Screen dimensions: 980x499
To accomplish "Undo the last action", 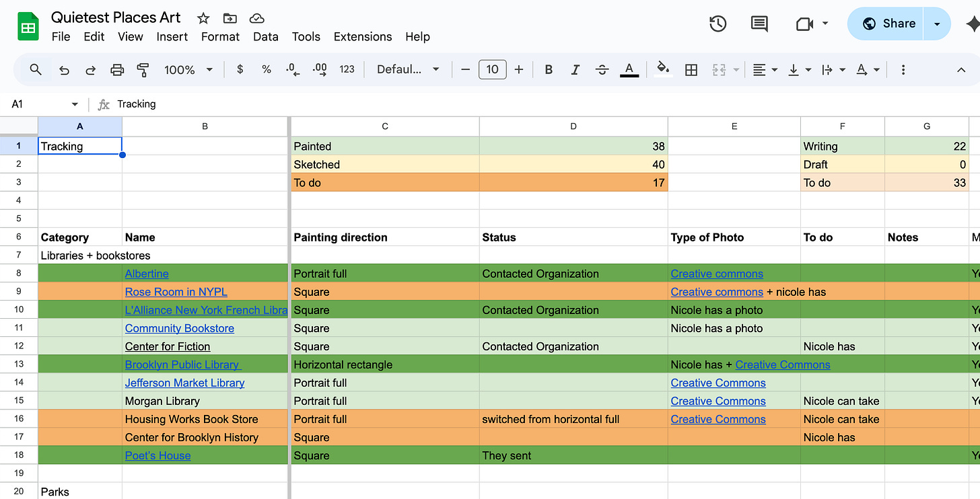I will coord(64,69).
